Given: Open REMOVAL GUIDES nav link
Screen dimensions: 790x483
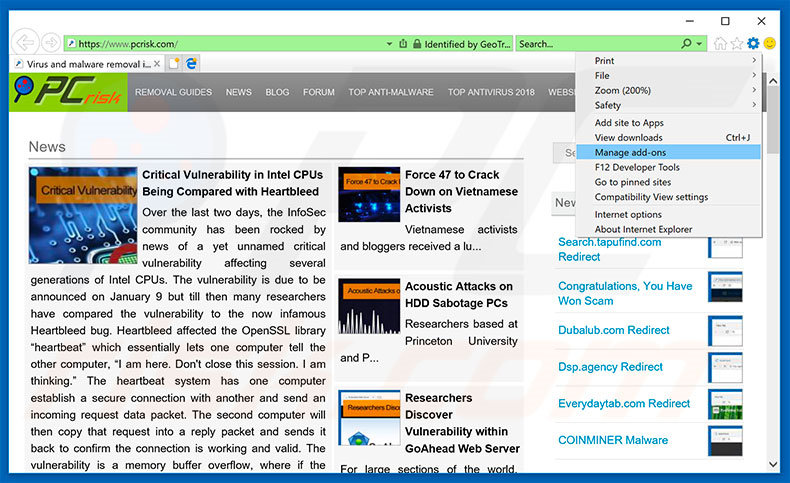Looking at the screenshot, I should (173, 92).
